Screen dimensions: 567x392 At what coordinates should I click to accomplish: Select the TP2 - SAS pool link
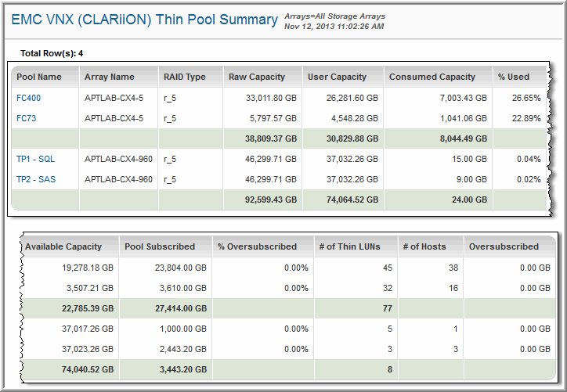[x=35, y=179]
